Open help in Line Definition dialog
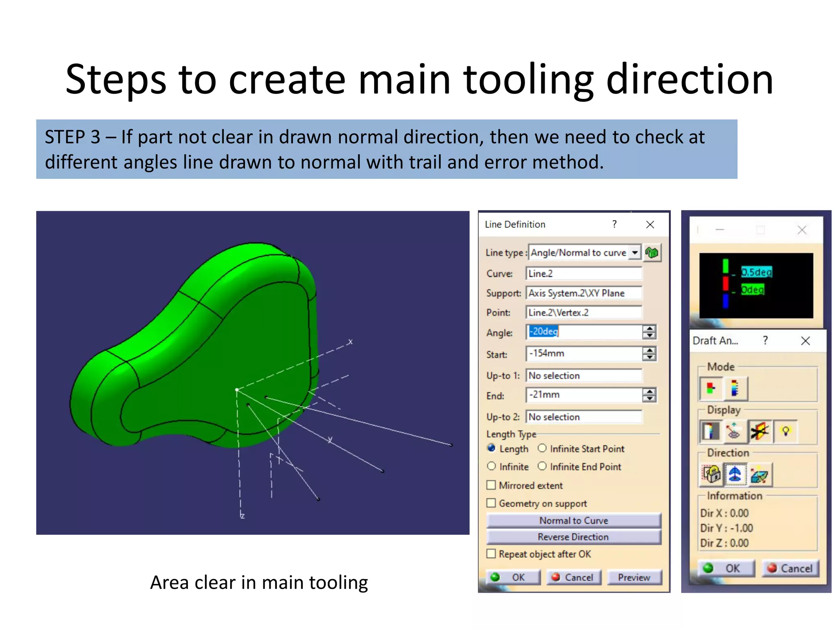 click(614, 224)
